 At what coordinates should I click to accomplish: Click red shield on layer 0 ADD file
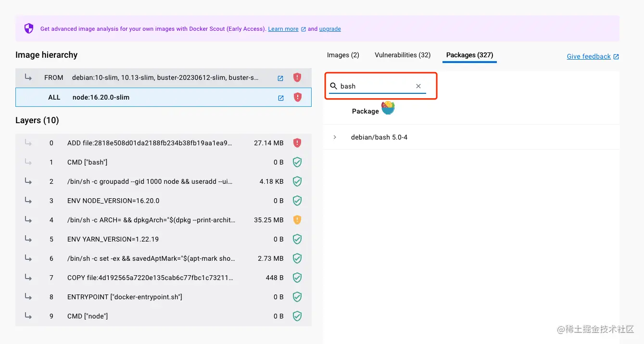click(297, 143)
